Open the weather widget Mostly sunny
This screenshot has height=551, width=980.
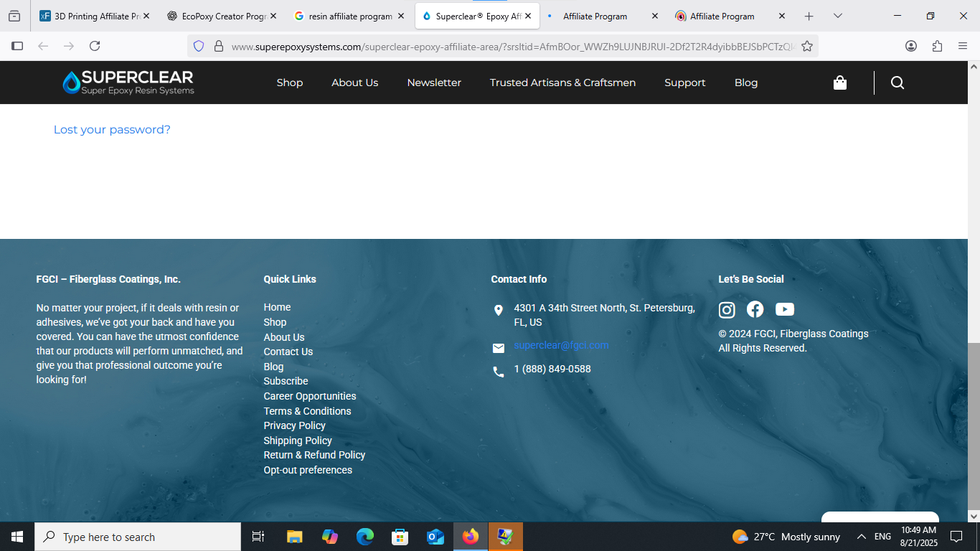pyautogui.click(x=786, y=537)
